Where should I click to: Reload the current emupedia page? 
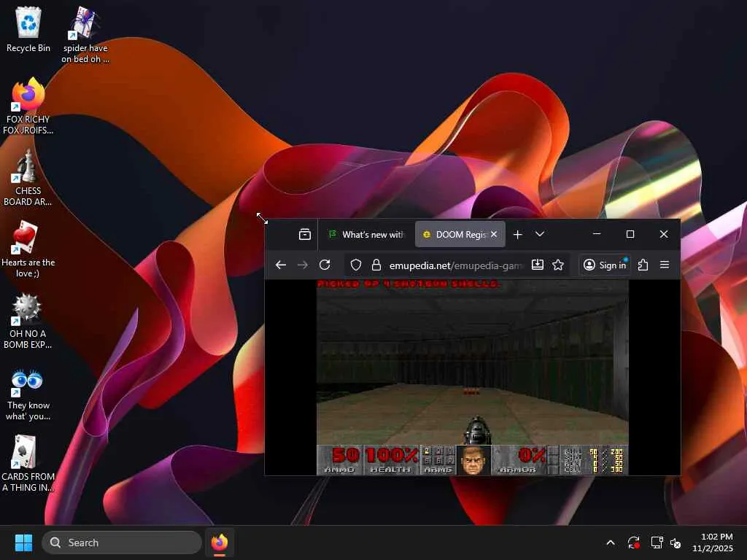coord(325,265)
